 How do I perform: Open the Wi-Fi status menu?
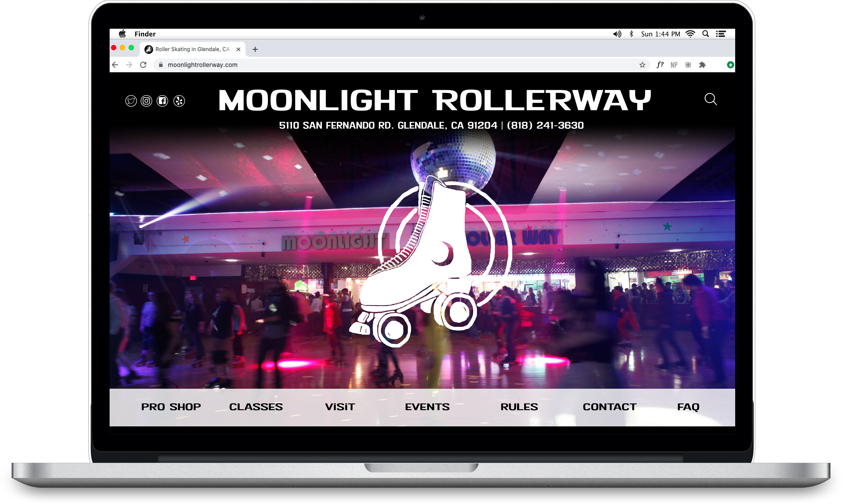(x=690, y=34)
